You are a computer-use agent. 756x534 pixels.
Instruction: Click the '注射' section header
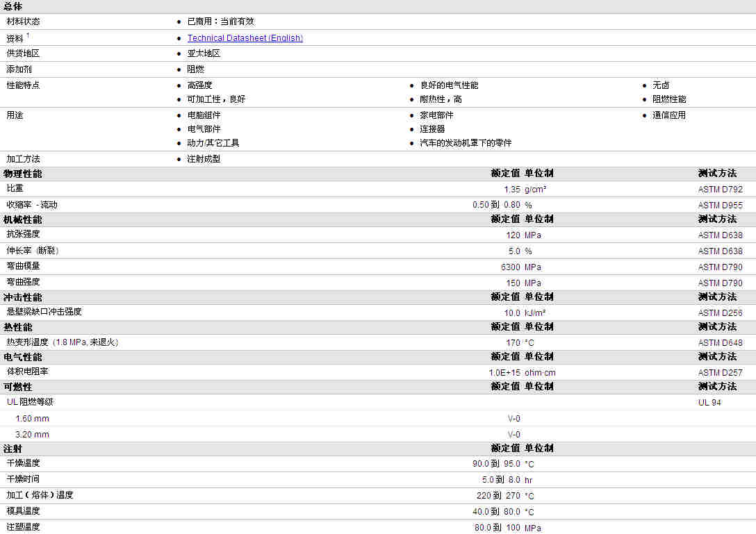(13, 449)
